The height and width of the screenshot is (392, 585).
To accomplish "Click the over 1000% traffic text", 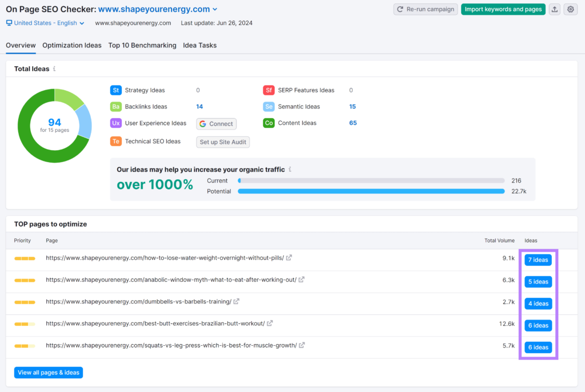I will click(155, 184).
